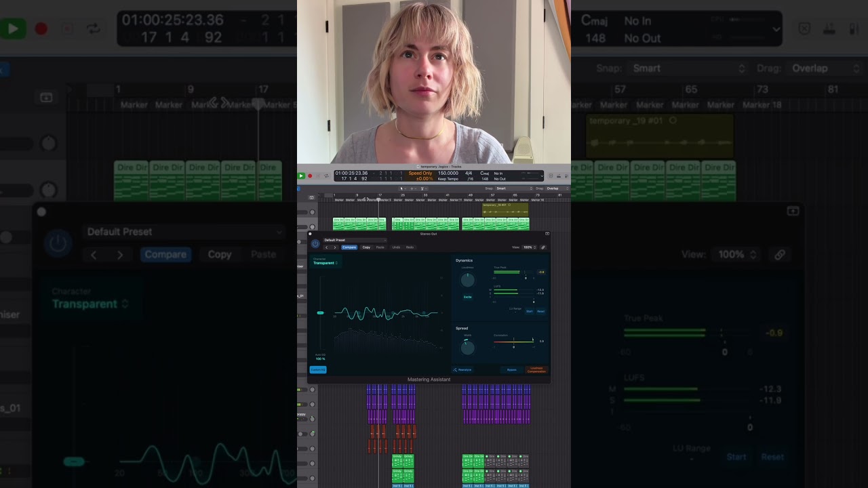
Task: Toggle the orange Loudness Compensation button
Action: point(536,370)
